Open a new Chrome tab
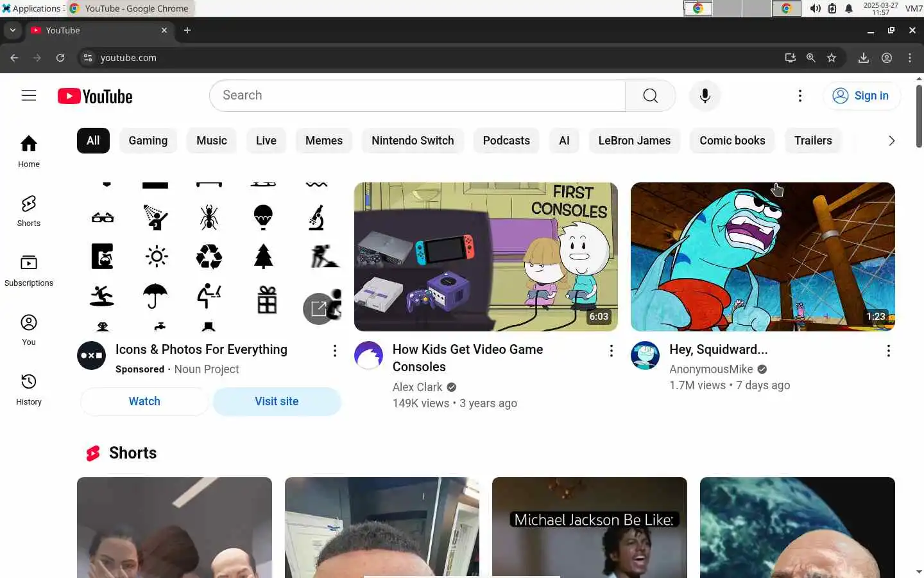 187,30
